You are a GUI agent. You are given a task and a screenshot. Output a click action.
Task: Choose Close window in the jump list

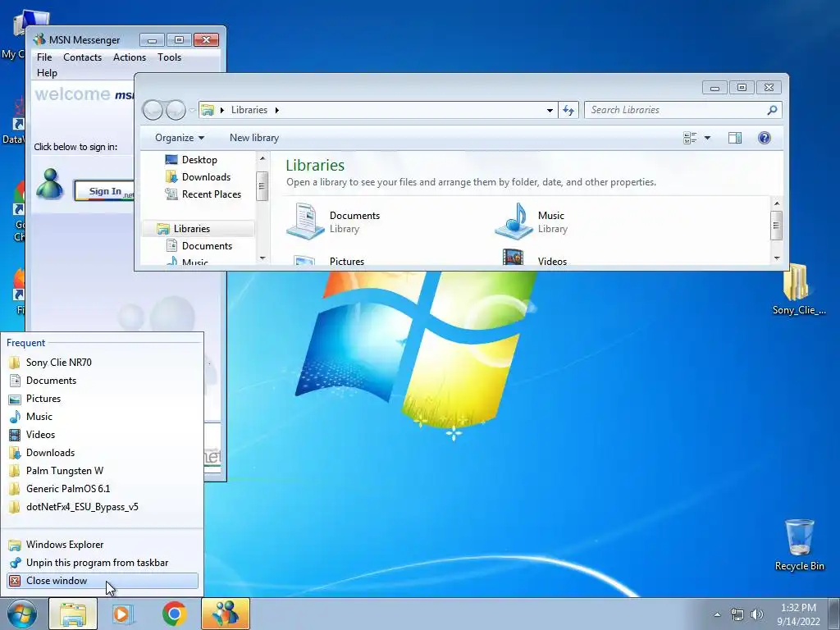pos(103,581)
